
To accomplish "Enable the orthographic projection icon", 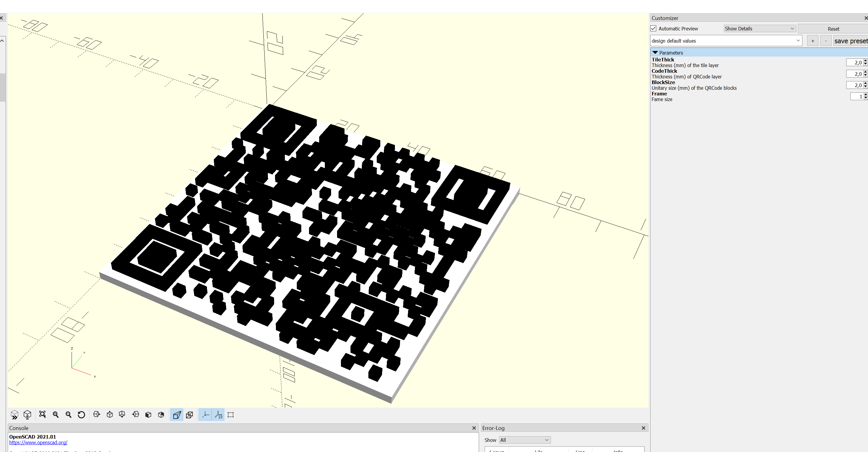I will click(189, 415).
